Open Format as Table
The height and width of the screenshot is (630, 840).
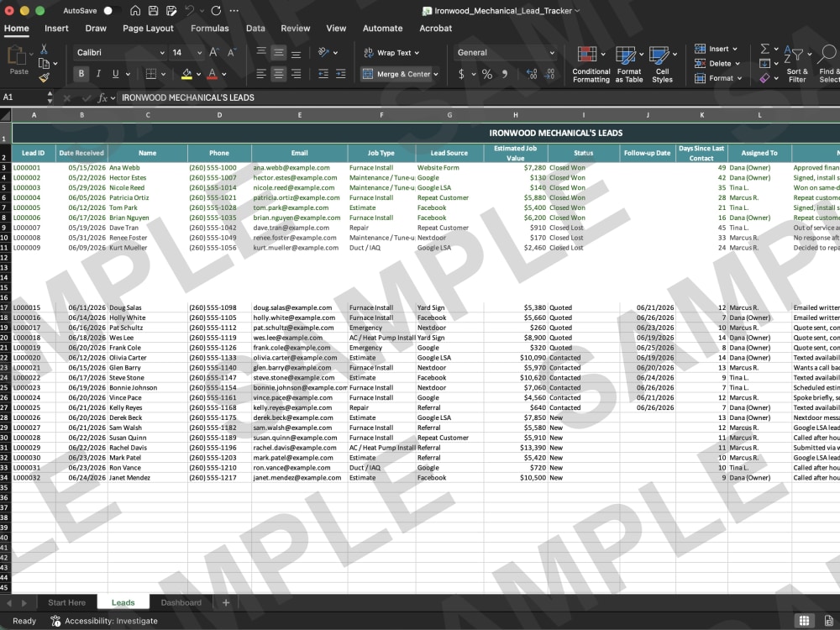point(629,65)
